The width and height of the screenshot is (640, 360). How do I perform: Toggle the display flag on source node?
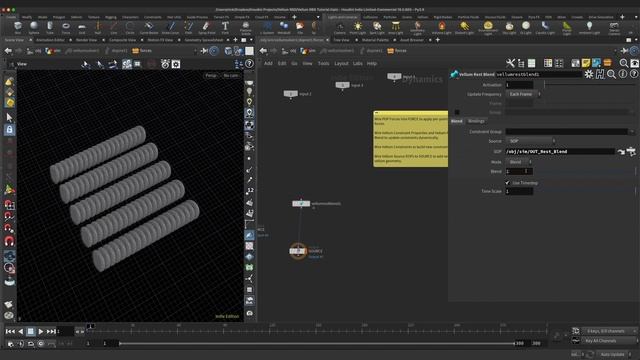pyautogui.click(x=304, y=251)
